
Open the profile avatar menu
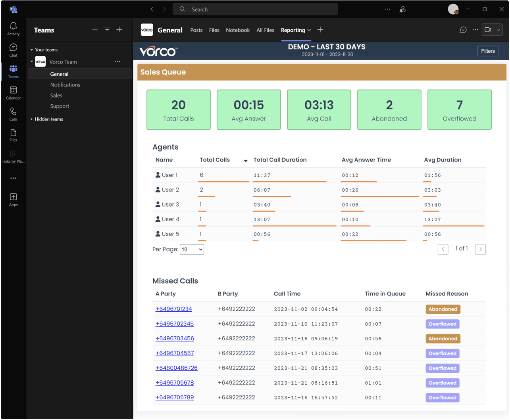453,9
